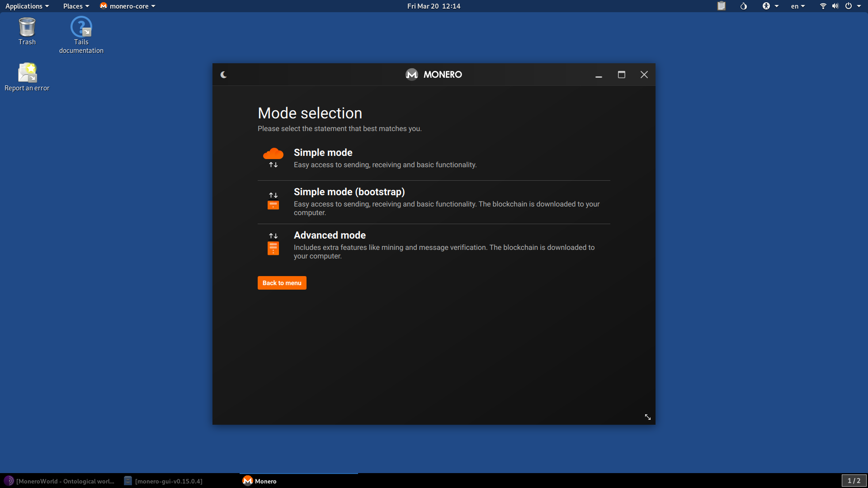
Task: Open the volume control in the tray
Action: click(835, 6)
